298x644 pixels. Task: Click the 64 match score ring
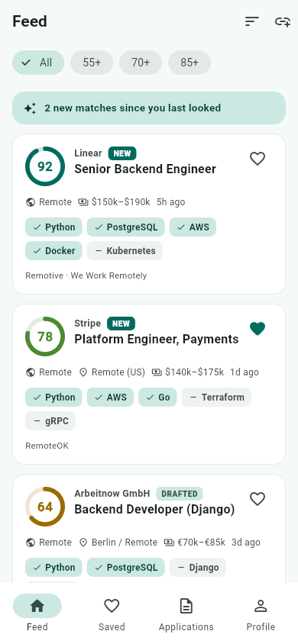coord(45,507)
